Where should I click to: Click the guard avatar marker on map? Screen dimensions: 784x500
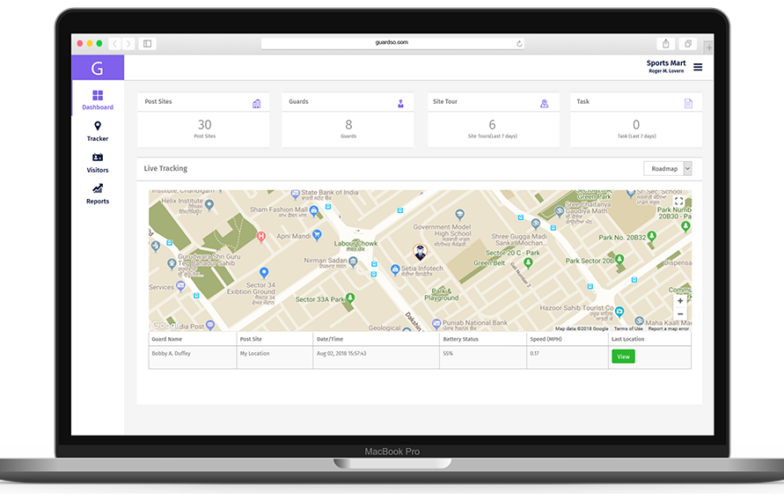pos(420,252)
